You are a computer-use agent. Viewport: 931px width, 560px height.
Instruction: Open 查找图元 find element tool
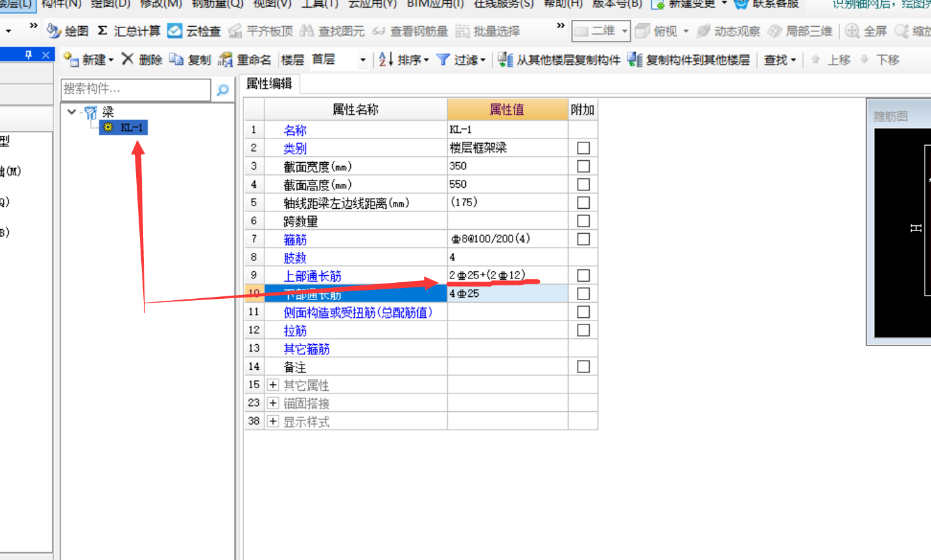[x=332, y=31]
